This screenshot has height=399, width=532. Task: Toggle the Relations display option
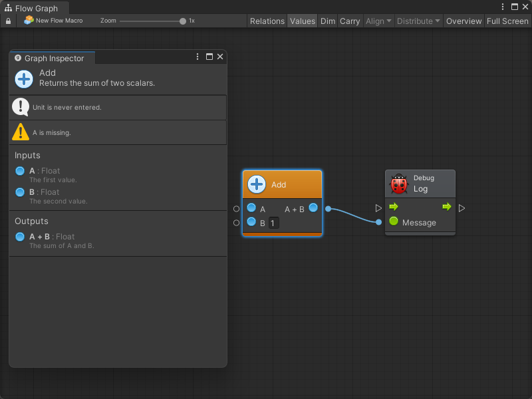click(x=267, y=21)
